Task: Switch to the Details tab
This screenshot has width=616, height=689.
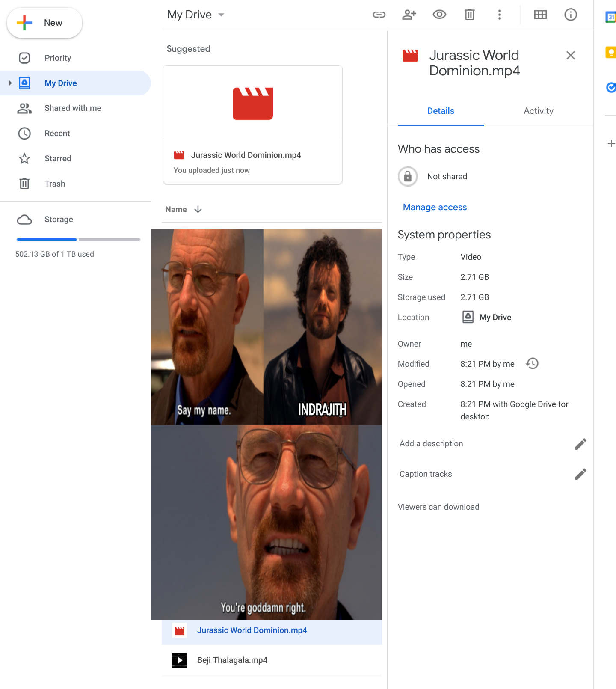Action: pyautogui.click(x=441, y=111)
